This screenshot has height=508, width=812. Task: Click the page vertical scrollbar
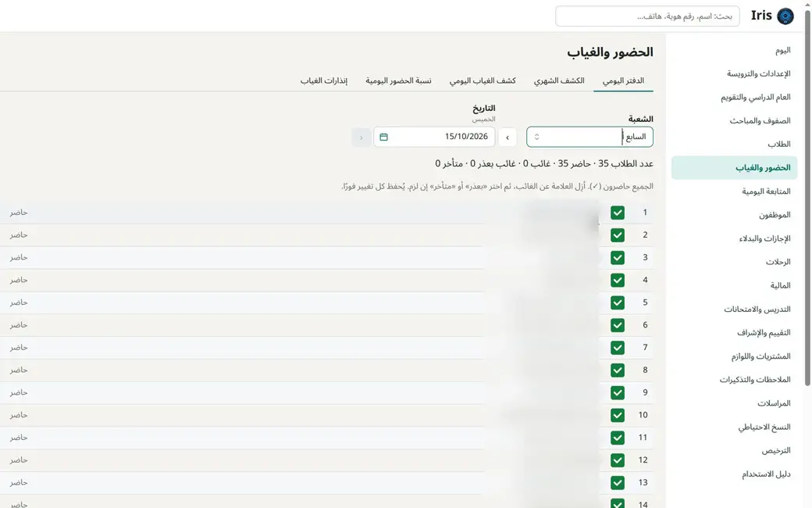point(807,197)
